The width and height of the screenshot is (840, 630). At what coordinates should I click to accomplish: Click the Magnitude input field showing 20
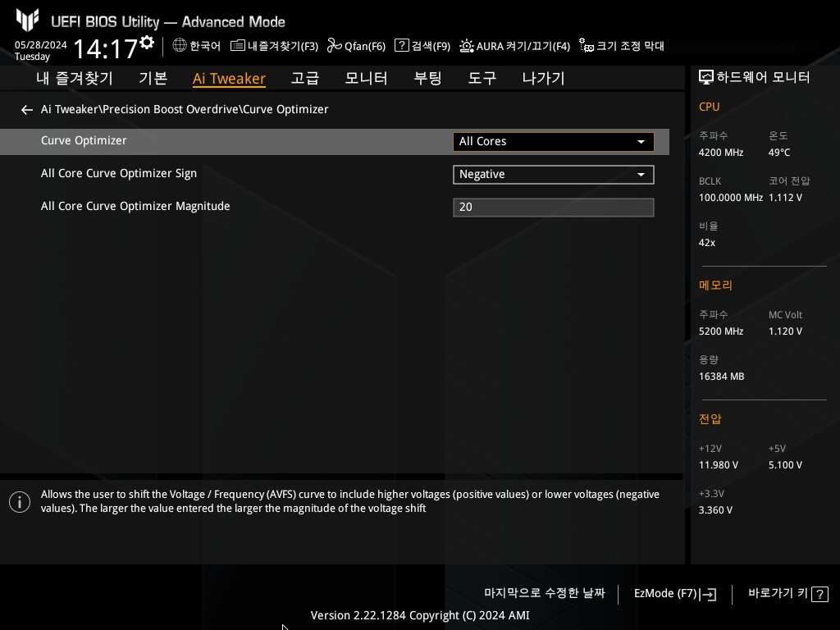tap(554, 208)
